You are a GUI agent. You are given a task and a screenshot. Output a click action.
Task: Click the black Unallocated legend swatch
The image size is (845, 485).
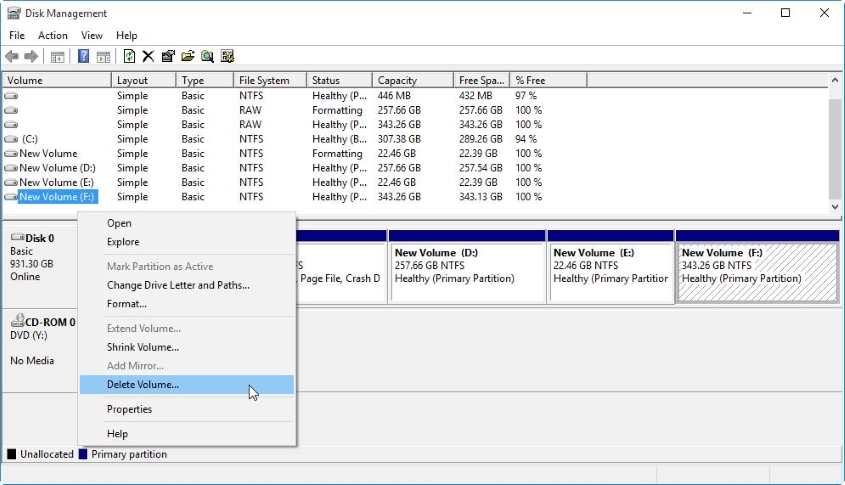[x=11, y=454]
